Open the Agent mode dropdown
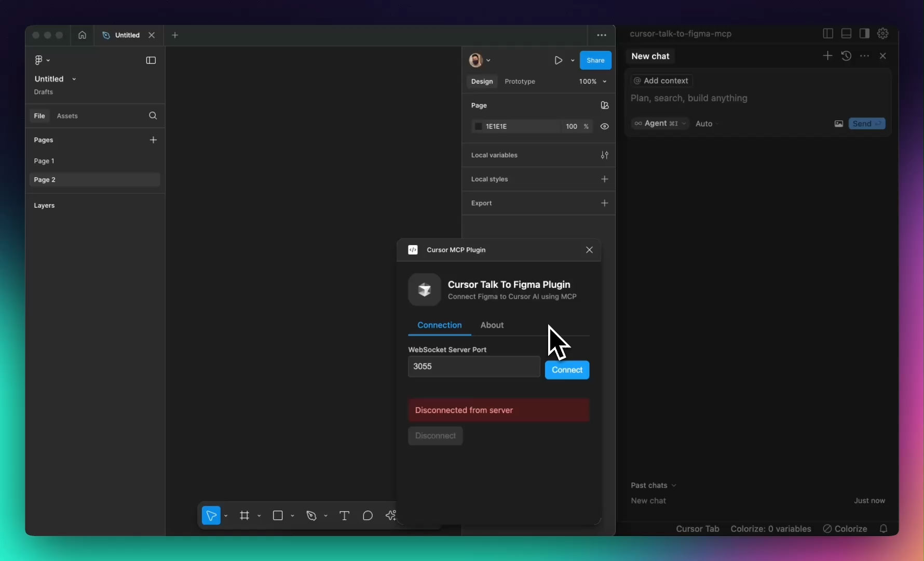 660,123
